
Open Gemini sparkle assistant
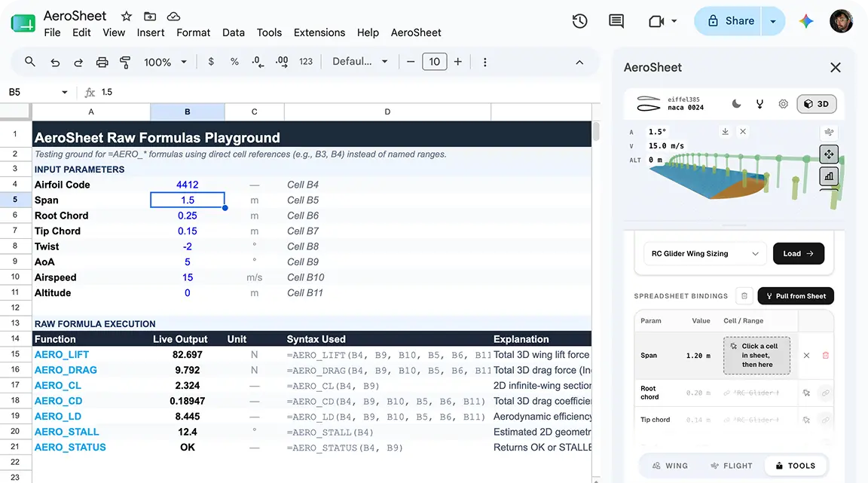tap(806, 21)
